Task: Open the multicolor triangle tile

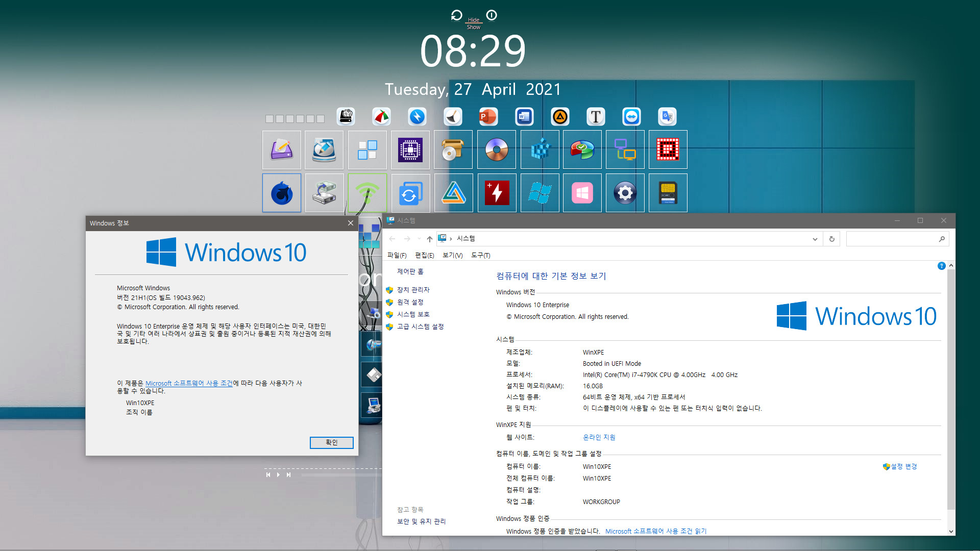Action: click(453, 193)
